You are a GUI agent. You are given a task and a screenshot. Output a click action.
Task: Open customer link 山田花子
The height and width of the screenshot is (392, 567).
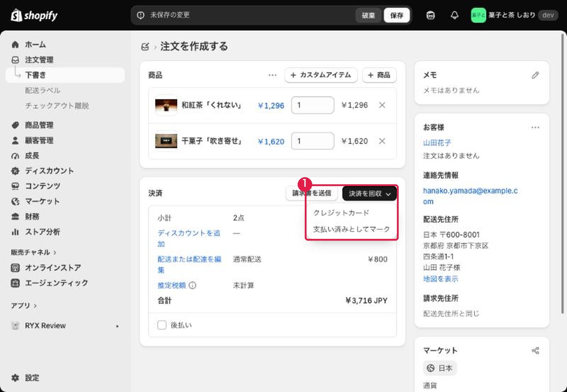click(437, 143)
